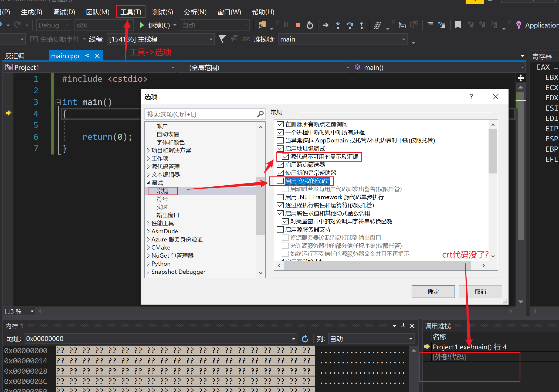Image resolution: width=559 pixels, height=392 pixels.
Task: Click the green Continue play icon
Action: [141, 25]
